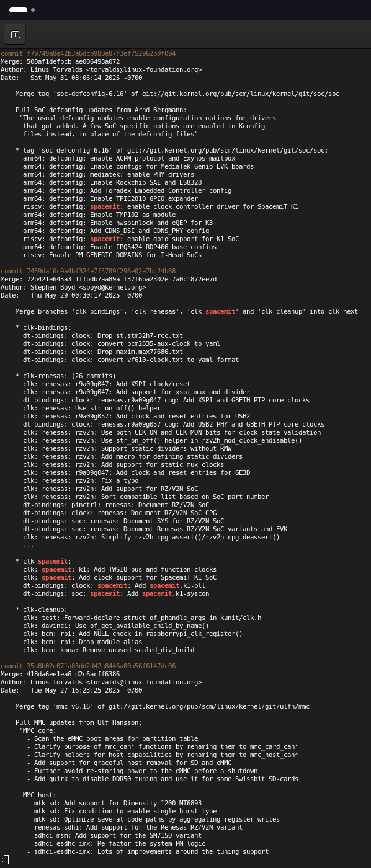
Task: Click merge parent hash 418da6ee1ea6
Action: (49, 675)
